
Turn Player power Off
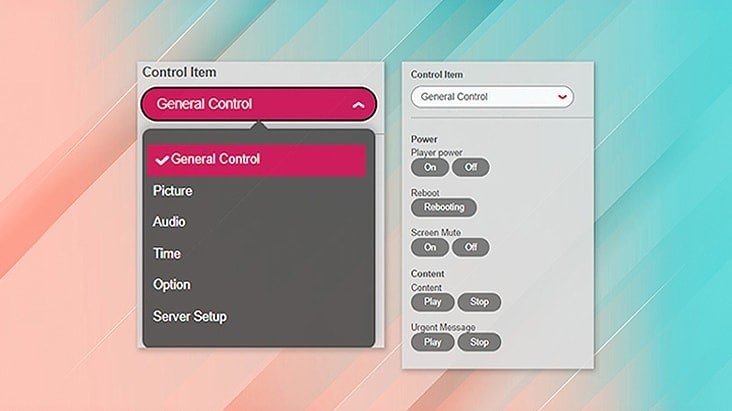point(471,167)
